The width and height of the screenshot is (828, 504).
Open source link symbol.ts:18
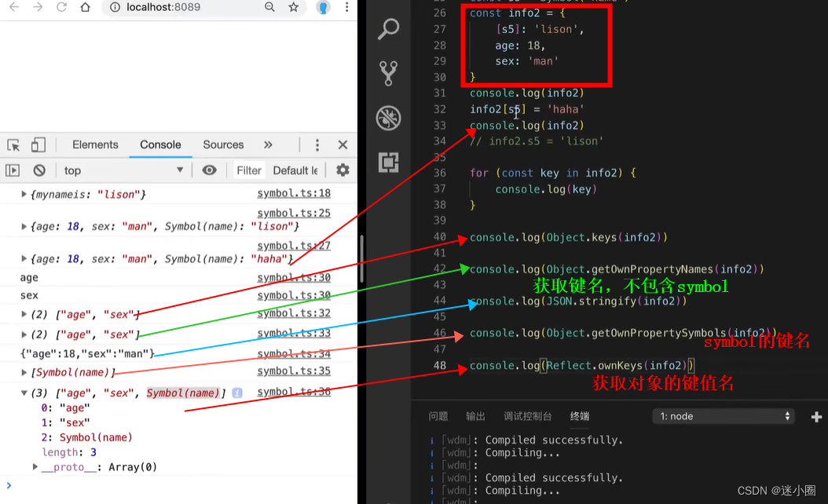294,193
